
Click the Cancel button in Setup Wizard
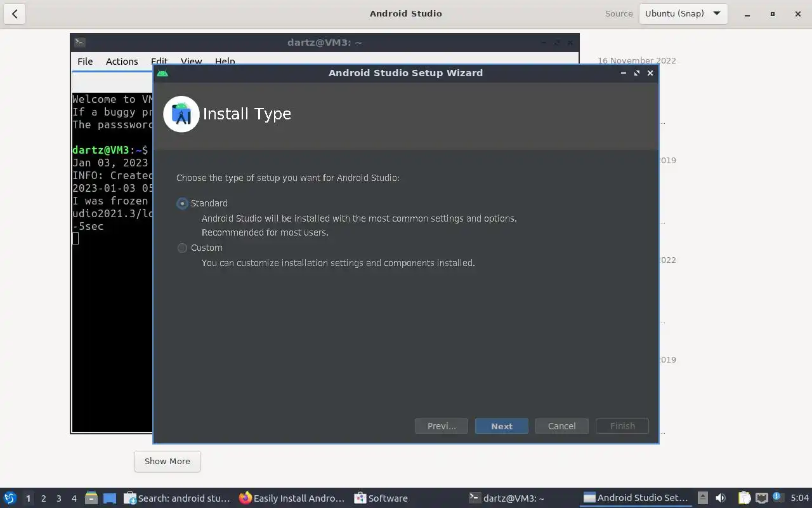[561, 426]
